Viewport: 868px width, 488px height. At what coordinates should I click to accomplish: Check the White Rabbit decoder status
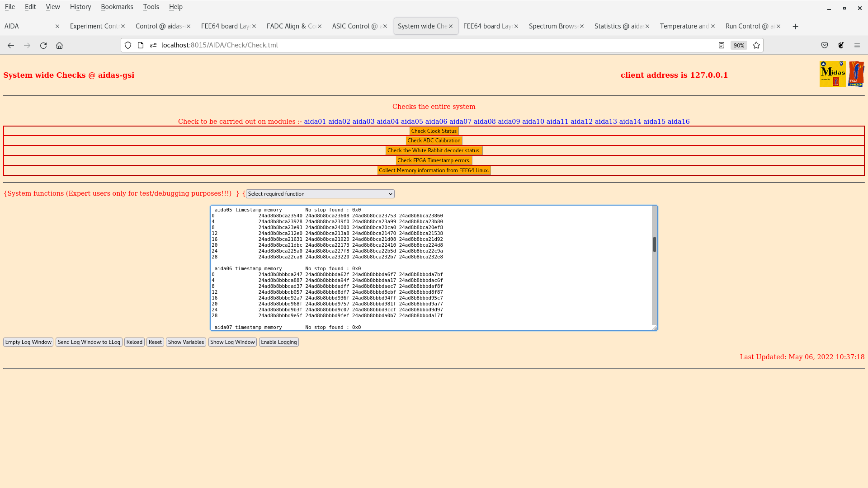[434, 150]
